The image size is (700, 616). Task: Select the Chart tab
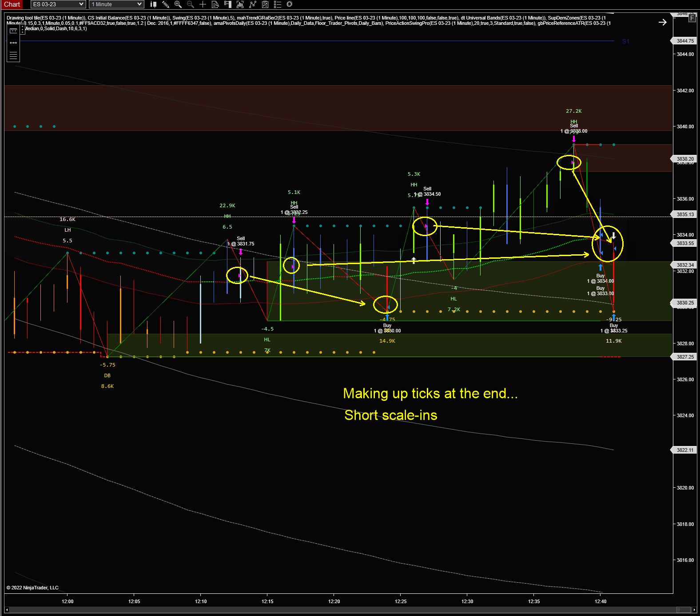[x=12, y=4]
